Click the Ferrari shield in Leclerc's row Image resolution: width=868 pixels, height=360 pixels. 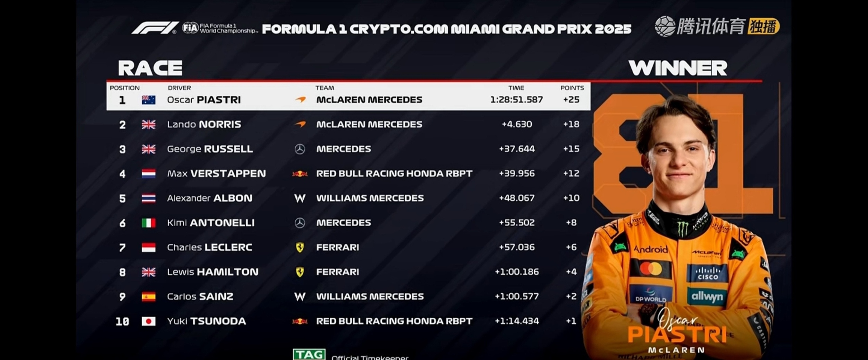click(299, 247)
